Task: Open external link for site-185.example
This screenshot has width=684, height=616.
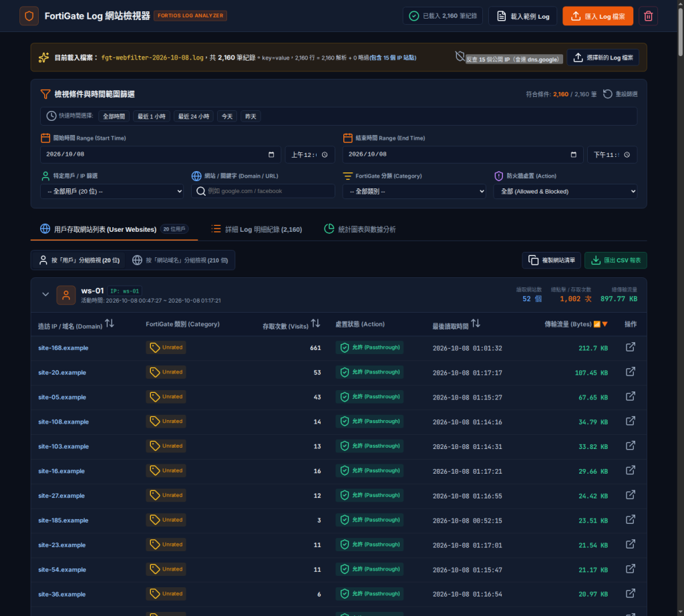Action: pos(631,520)
